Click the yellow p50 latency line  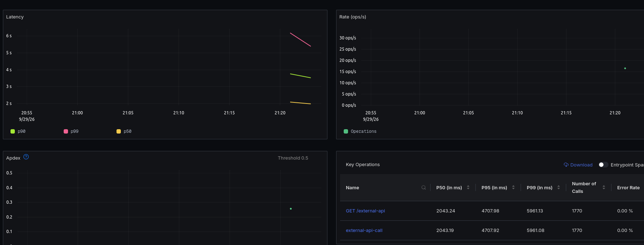[x=300, y=103]
